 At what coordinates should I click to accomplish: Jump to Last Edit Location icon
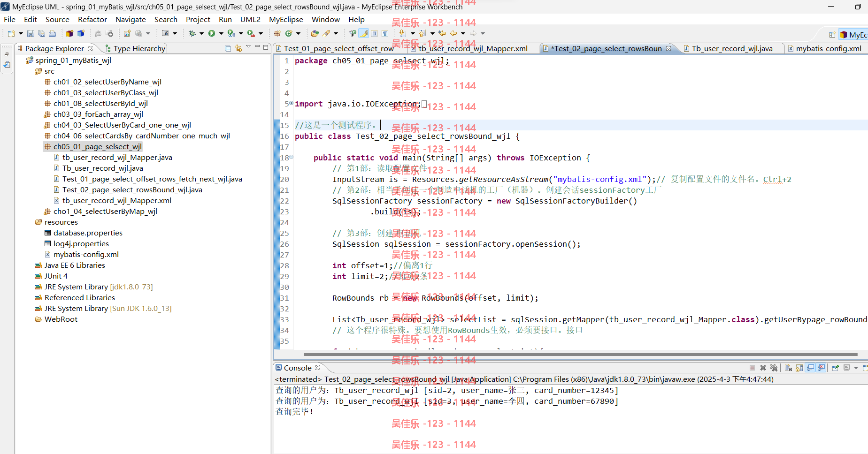coord(442,33)
